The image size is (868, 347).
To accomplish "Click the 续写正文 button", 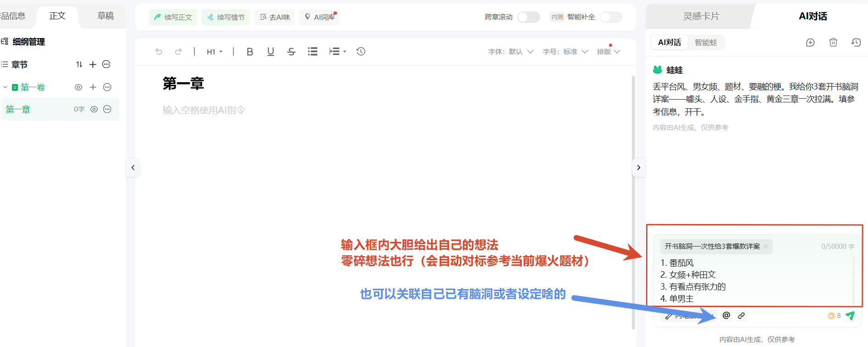I will (173, 17).
